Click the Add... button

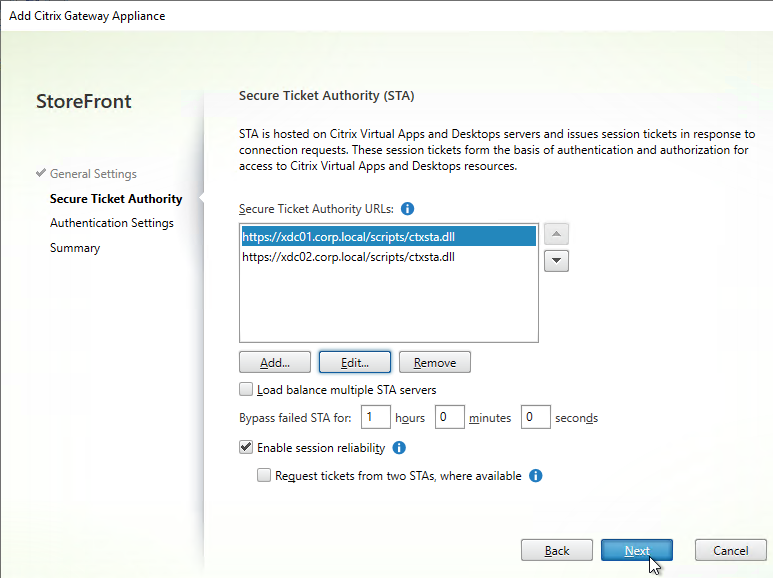coord(275,362)
